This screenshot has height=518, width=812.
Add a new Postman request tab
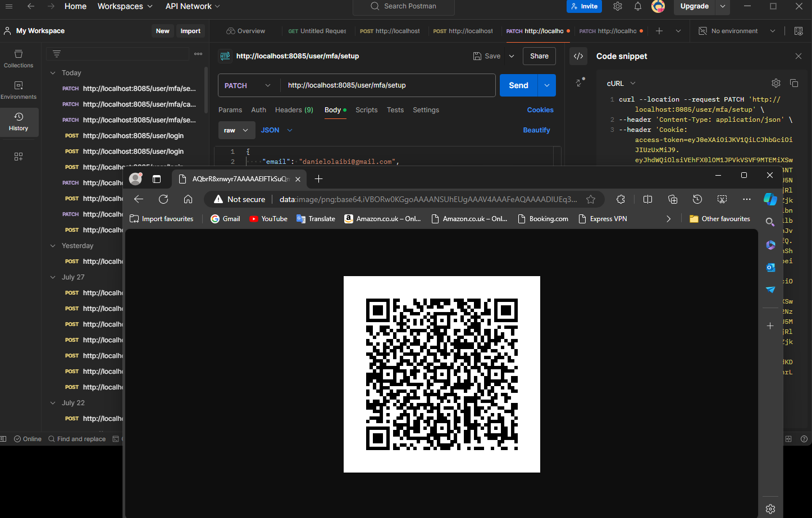pyautogui.click(x=659, y=31)
